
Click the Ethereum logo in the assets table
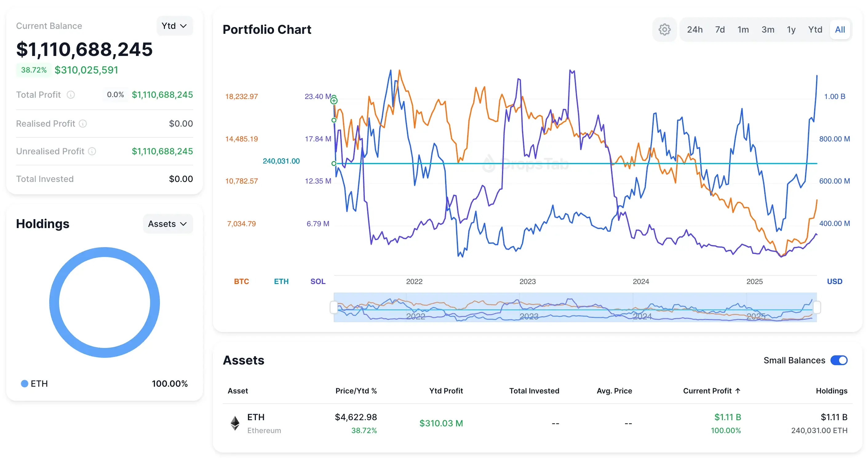235,423
